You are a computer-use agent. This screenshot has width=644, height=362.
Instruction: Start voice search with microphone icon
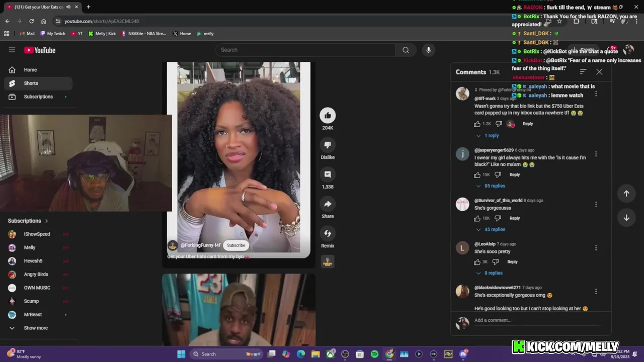429,50
